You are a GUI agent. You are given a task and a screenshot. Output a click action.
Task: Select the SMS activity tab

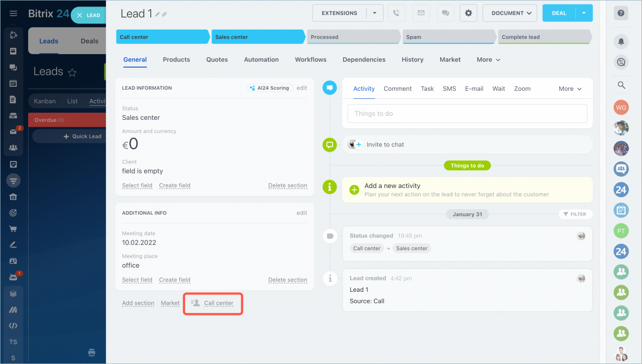(449, 89)
